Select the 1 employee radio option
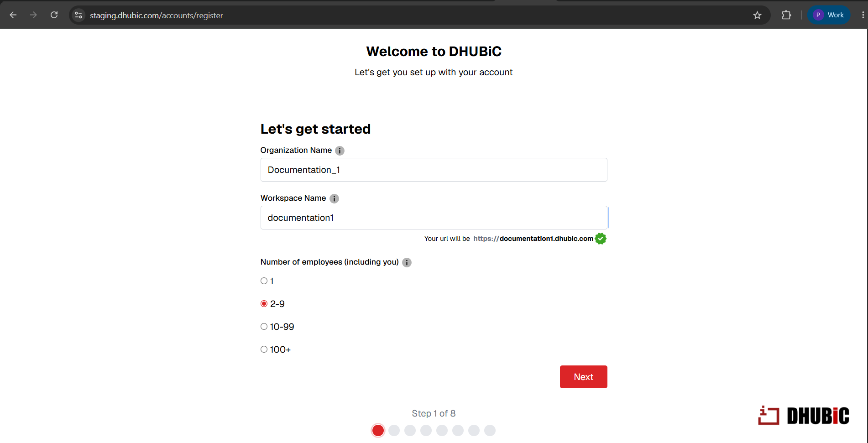Screen dimensions: 868x443 (x=264, y=281)
